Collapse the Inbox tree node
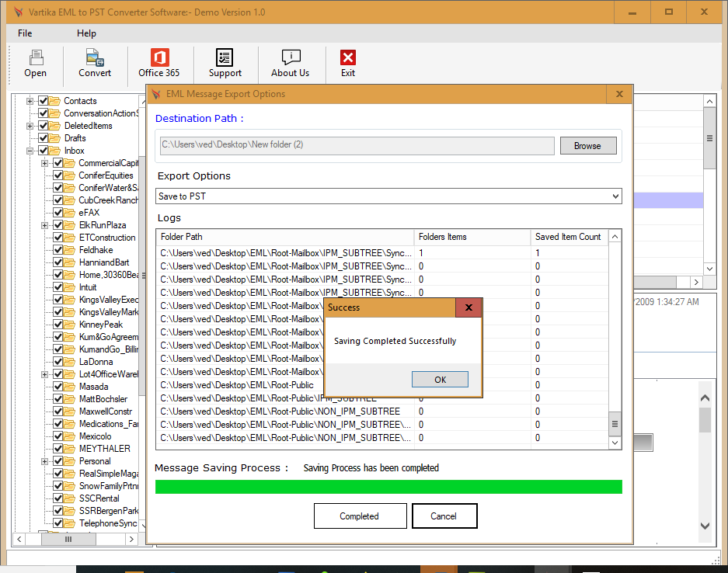This screenshot has width=728, height=573. [30, 151]
